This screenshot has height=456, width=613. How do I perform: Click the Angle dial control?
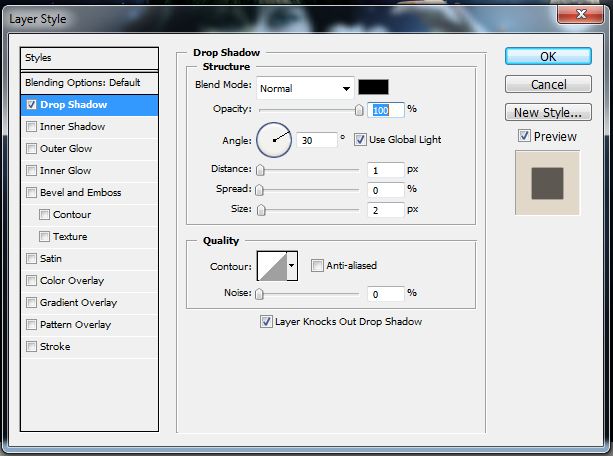tap(274, 140)
